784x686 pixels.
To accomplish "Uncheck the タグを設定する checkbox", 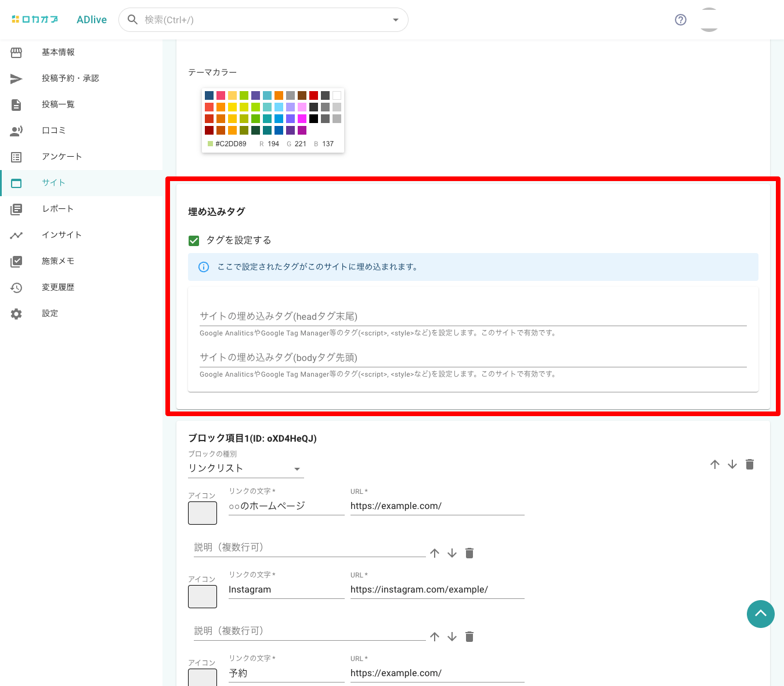I will coord(194,240).
